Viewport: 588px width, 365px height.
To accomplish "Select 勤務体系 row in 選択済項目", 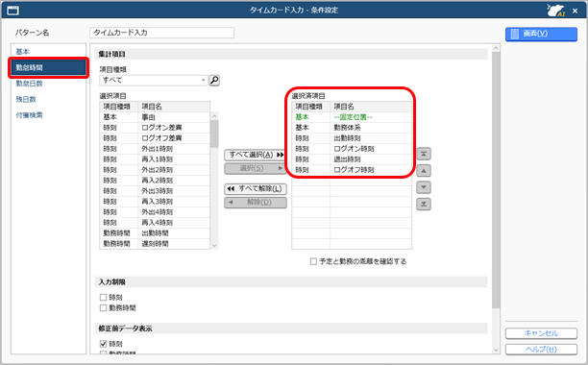I will [352, 128].
